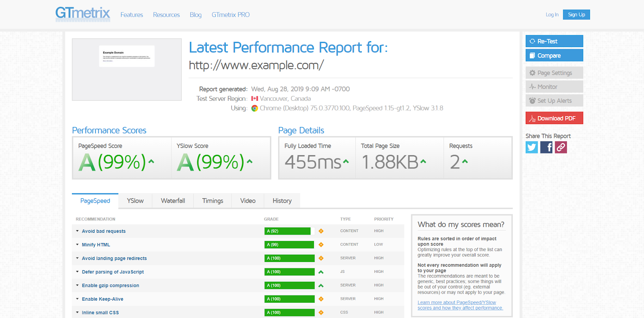Expand Defer parsing of JavaScript recommendation

[x=77, y=272]
